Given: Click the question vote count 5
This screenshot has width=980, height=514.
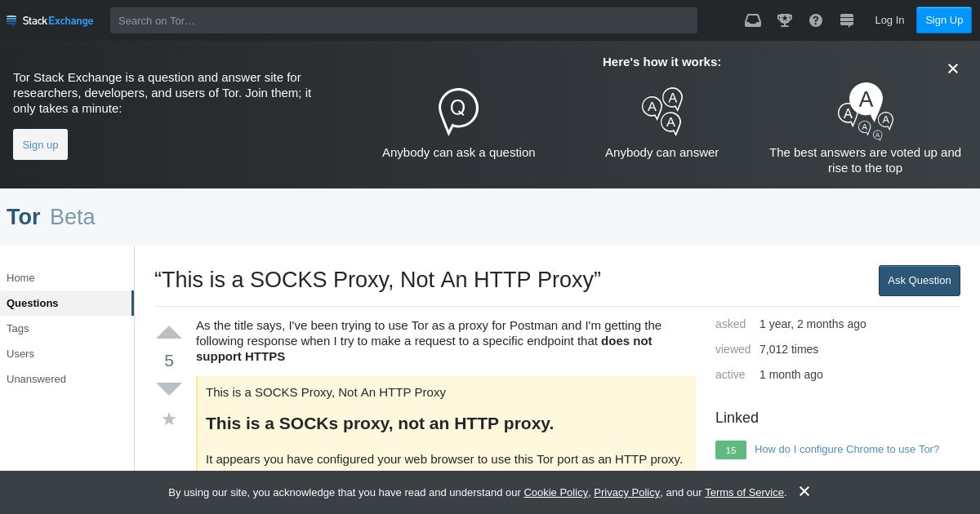Looking at the screenshot, I should click(169, 361).
